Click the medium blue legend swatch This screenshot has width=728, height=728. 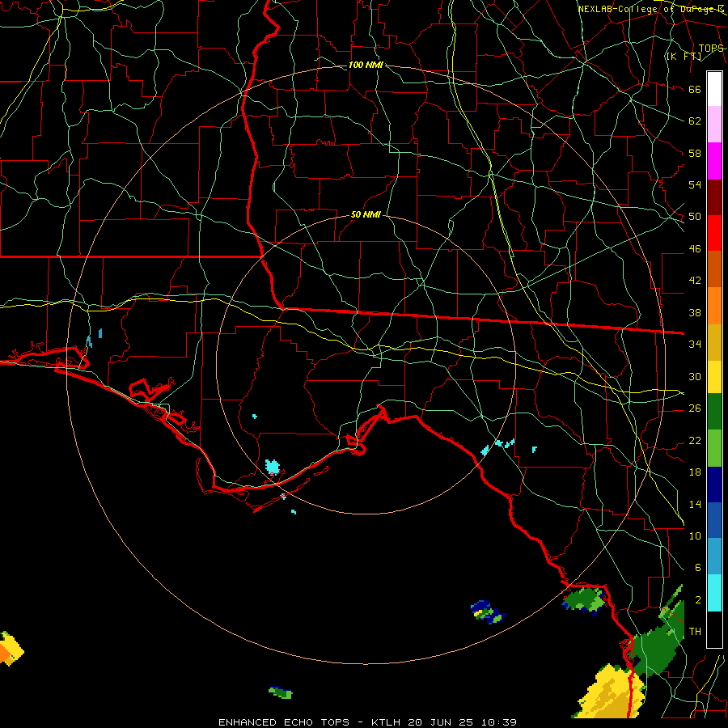point(714,520)
